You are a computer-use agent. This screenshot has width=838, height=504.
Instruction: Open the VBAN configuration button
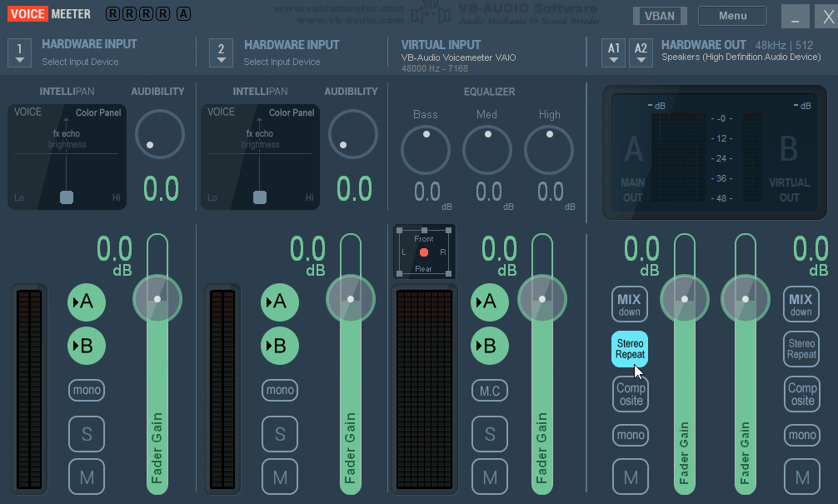coord(660,16)
